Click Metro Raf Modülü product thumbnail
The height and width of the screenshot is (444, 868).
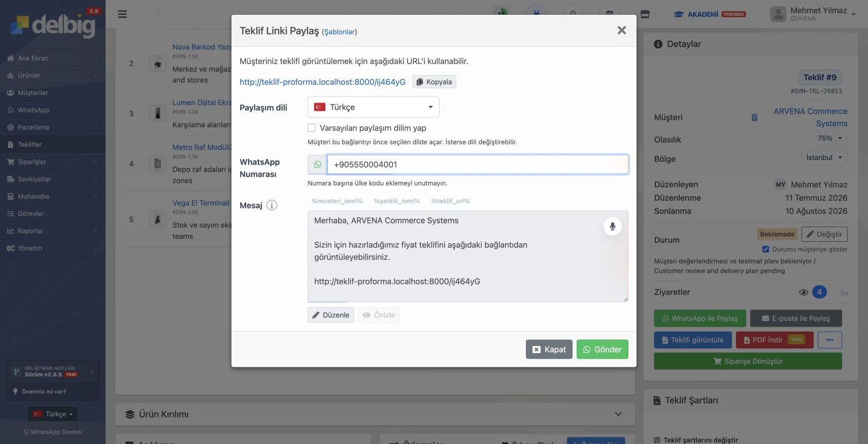coord(158,164)
